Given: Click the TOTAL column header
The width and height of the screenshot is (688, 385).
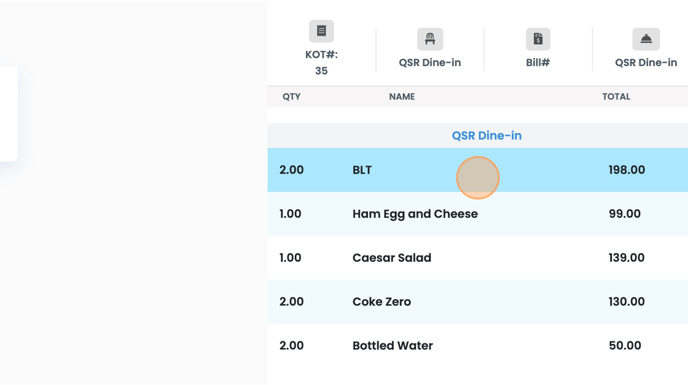Looking at the screenshot, I should click(x=616, y=97).
